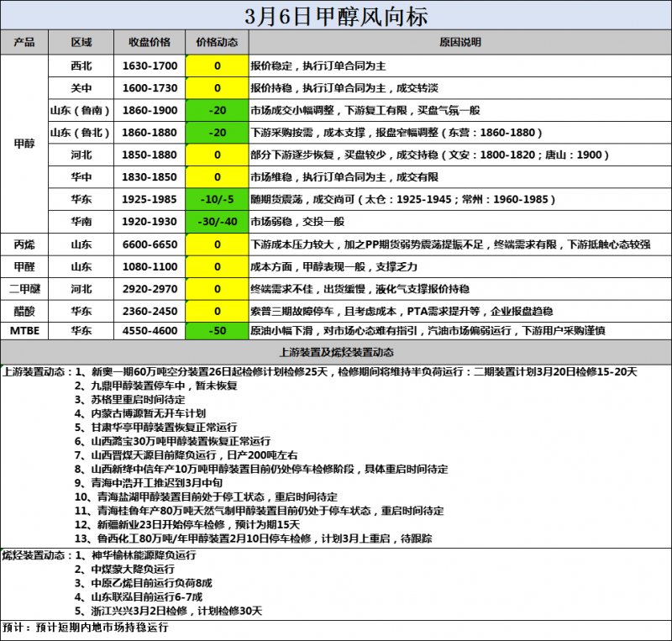Click the 醋酸 product cell

(24, 312)
